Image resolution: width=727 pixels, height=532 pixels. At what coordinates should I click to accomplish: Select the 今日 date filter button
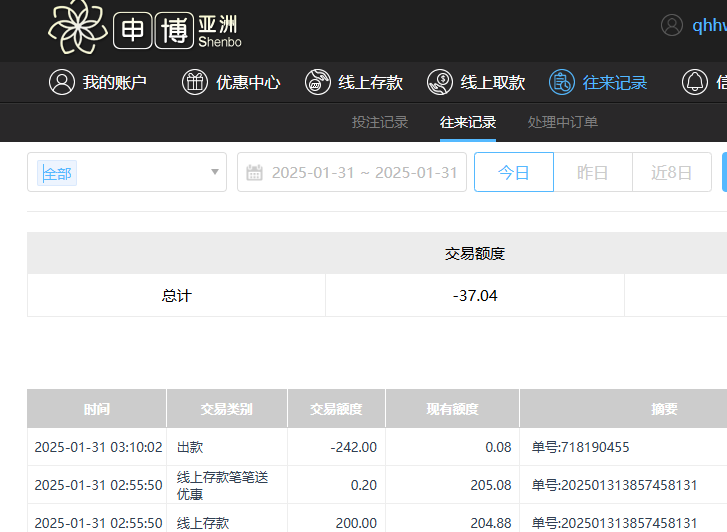click(513, 172)
